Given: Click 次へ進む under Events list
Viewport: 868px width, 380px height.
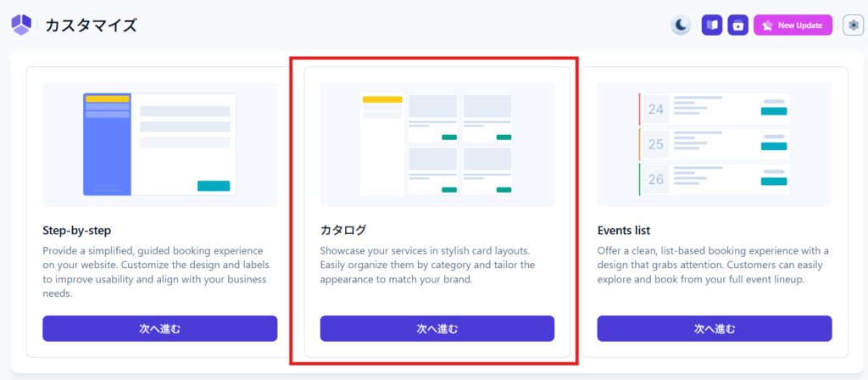Looking at the screenshot, I should [x=714, y=328].
